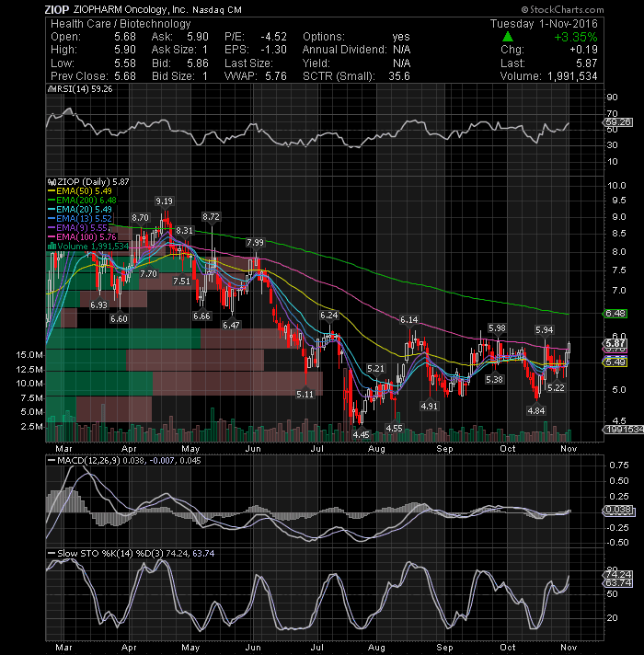The image size is (644, 655).
Task: Click the Annual Dividend N/A value
Action: tap(401, 50)
